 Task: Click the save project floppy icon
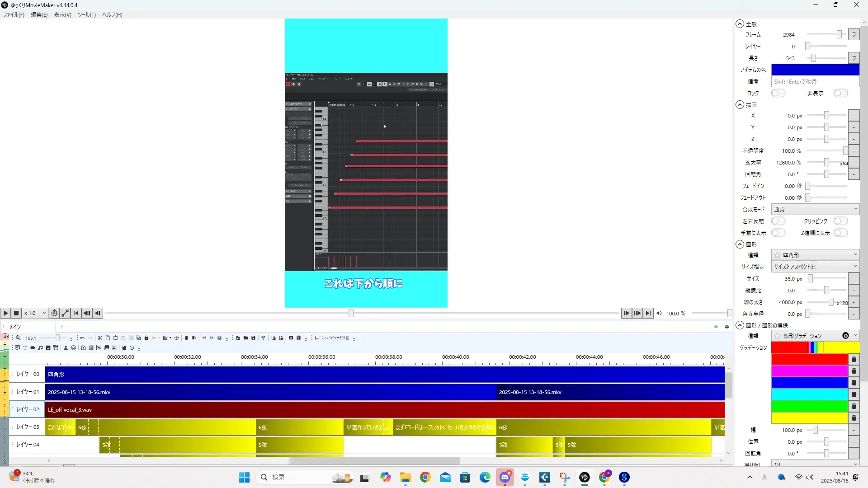click(253, 338)
